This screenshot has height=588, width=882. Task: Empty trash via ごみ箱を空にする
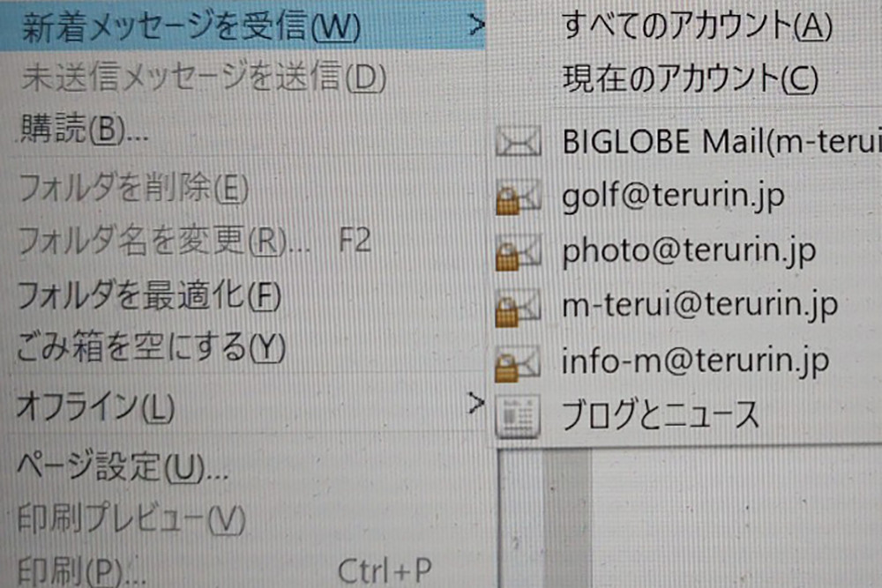150,349
